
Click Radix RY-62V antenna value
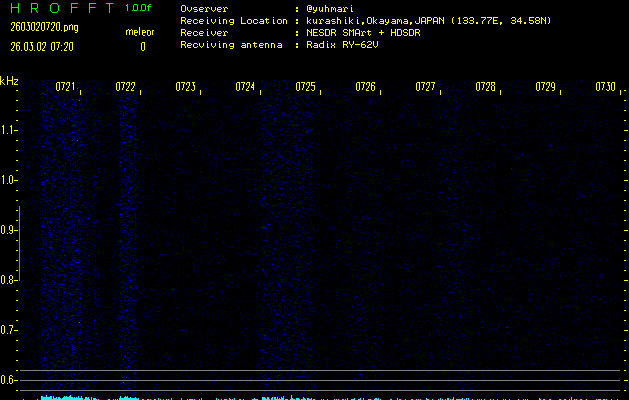[342, 45]
